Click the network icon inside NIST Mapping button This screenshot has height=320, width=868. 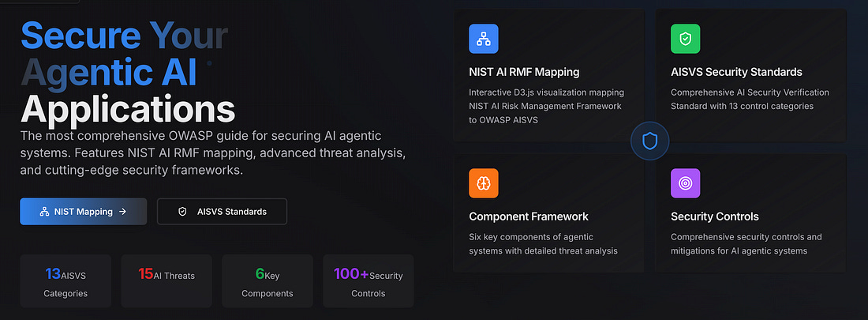click(44, 211)
